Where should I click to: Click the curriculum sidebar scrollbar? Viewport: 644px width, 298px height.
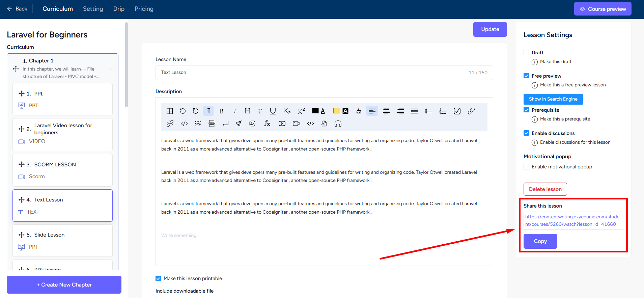127,65
